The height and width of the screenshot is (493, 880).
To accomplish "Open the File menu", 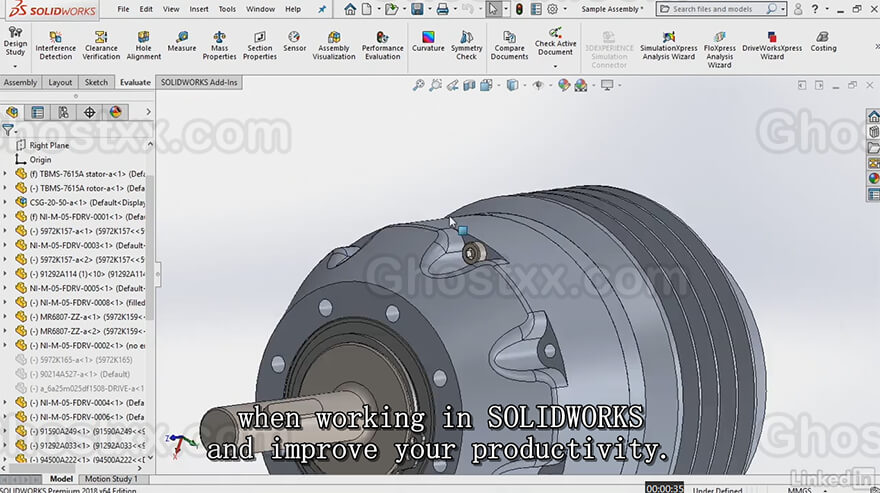I will [123, 9].
